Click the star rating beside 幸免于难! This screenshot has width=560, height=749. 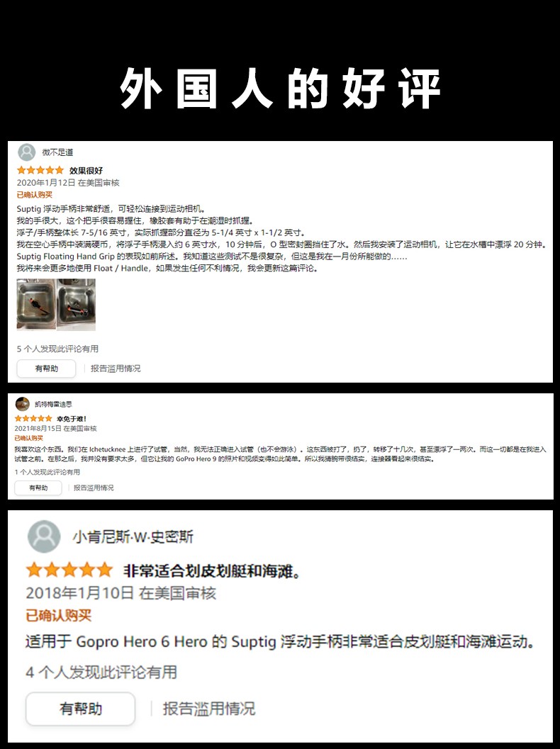tap(33, 419)
